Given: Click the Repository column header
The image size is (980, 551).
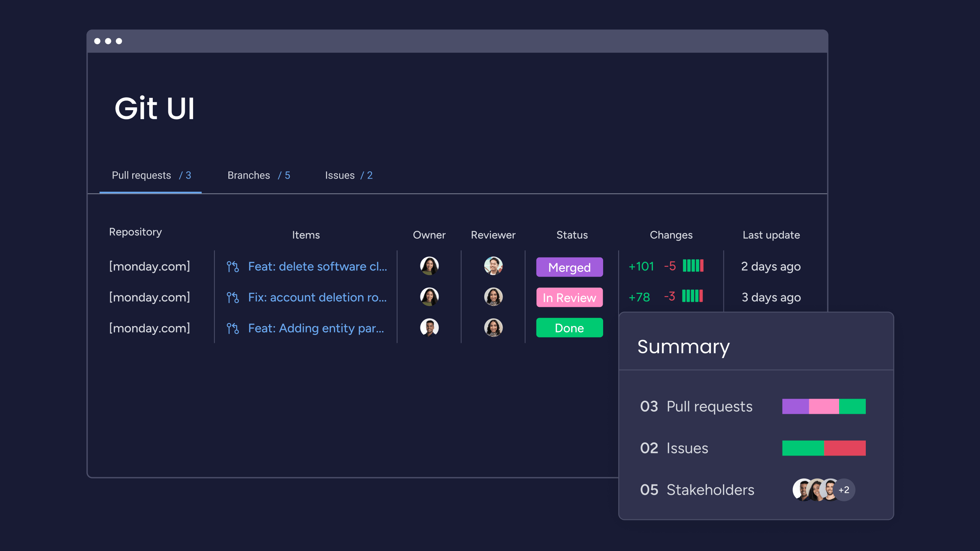Looking at the screenshot, I should [135, 232].
